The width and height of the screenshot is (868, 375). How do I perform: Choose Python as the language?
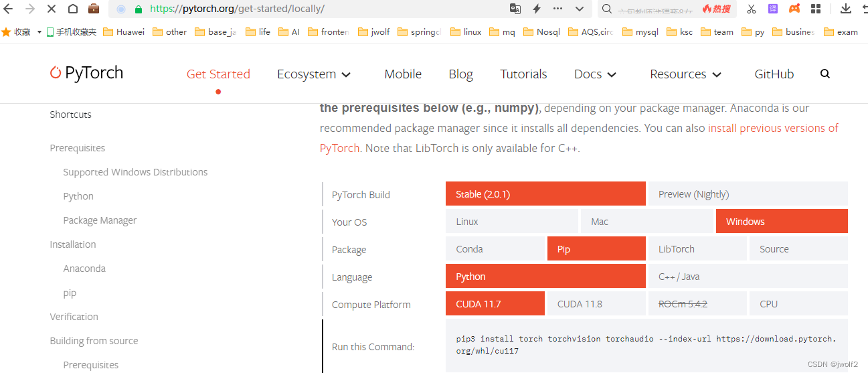545,277
